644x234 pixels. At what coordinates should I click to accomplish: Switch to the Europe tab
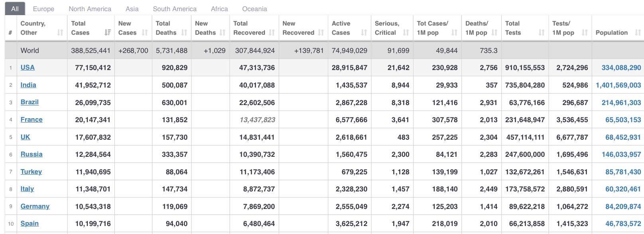click(x=43, y=9)
